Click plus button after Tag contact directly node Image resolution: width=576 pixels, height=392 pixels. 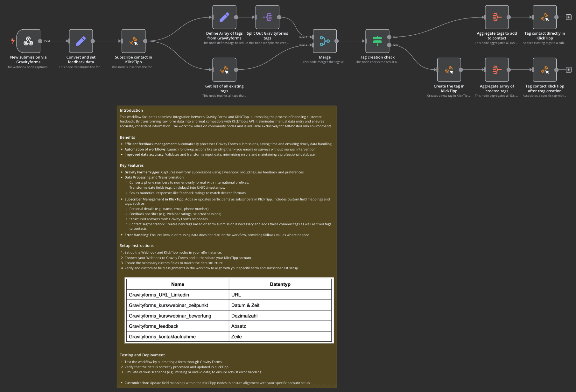tap(569, 17)
